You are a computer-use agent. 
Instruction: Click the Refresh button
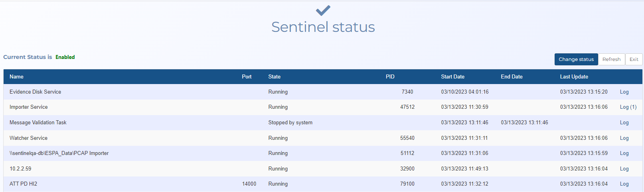[x=611, y=59]
